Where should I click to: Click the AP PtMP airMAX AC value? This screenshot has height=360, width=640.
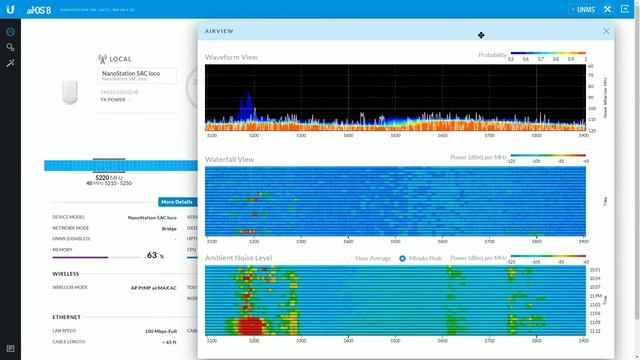[x=153, y=288]
